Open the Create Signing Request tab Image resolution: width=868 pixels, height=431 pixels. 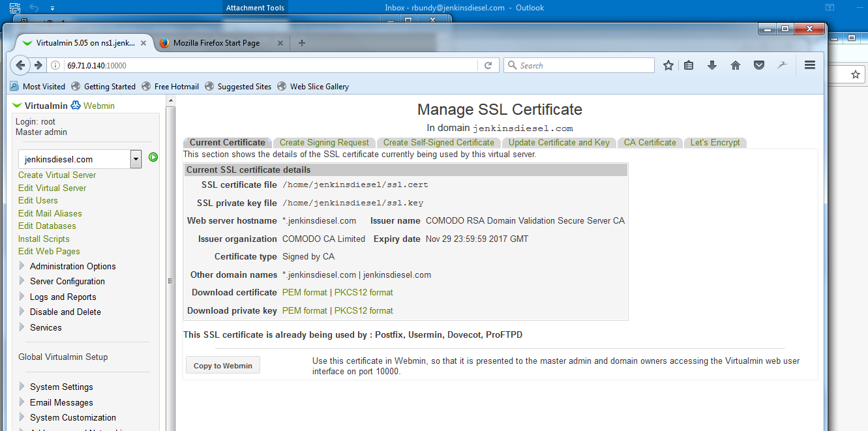324,142
